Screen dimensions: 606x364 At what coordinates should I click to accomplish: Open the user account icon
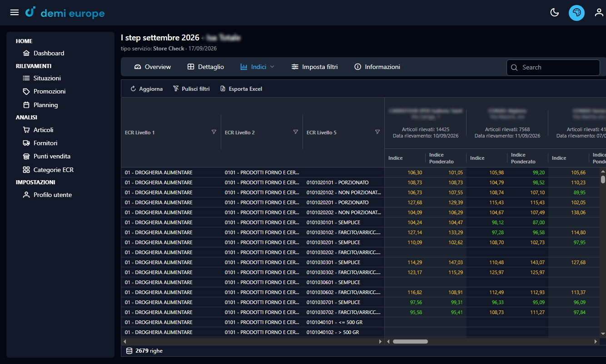pos(599,13)
